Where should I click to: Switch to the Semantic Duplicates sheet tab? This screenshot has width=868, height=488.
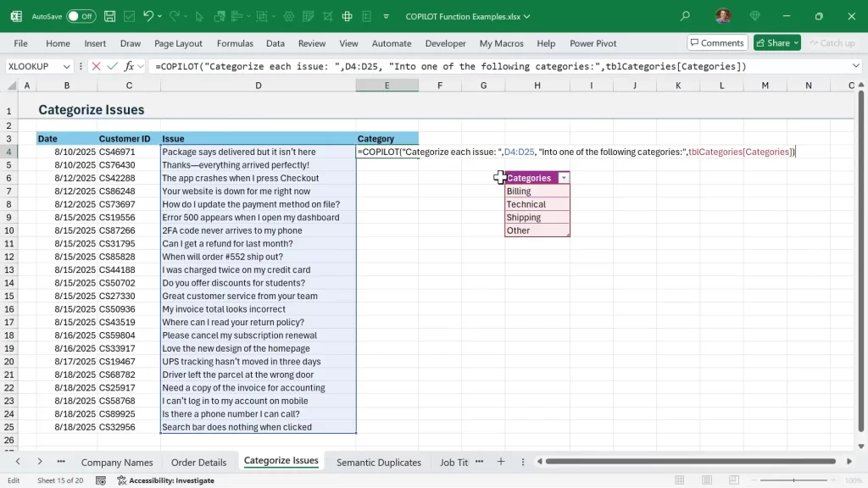click(378, 462)
